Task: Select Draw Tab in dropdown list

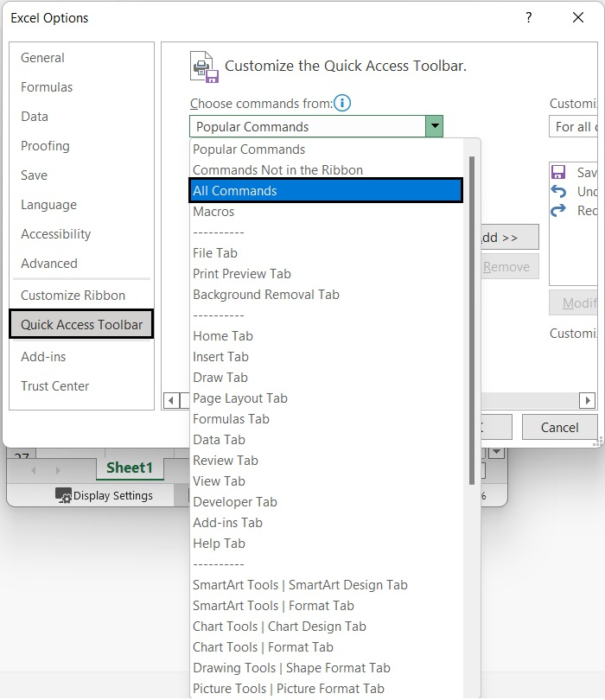Action: point(326,378)
